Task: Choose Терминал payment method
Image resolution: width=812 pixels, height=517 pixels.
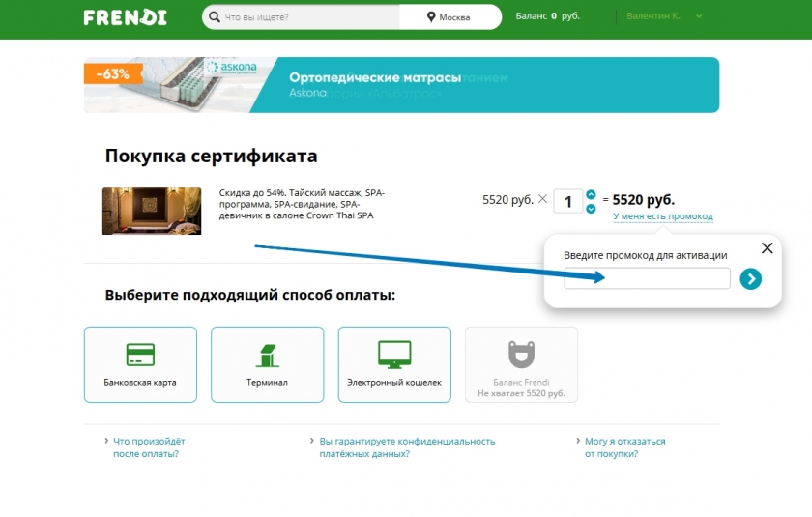Action: click(267, 364)
